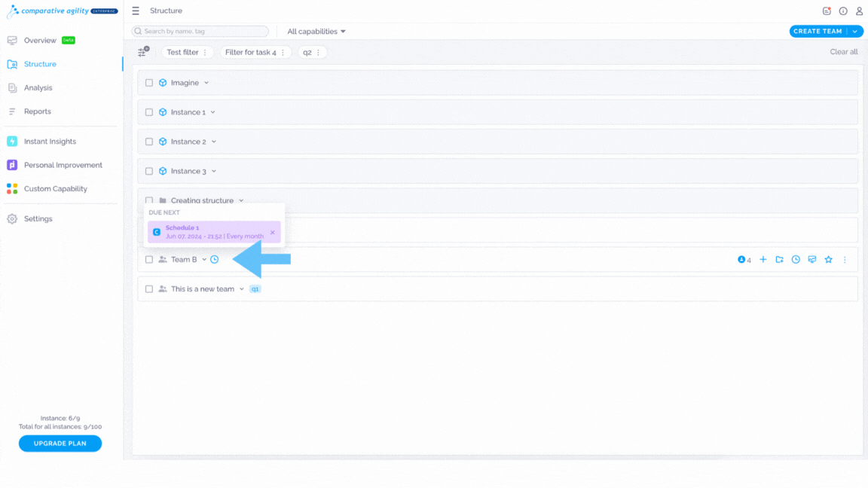Go to Analysis in the sidebar

coord(38,87)
